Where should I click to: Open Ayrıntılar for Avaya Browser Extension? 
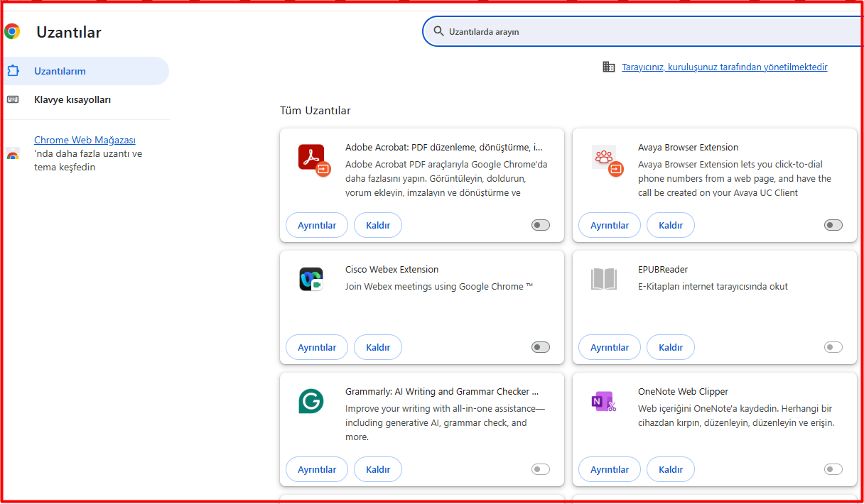pos(610,225)
